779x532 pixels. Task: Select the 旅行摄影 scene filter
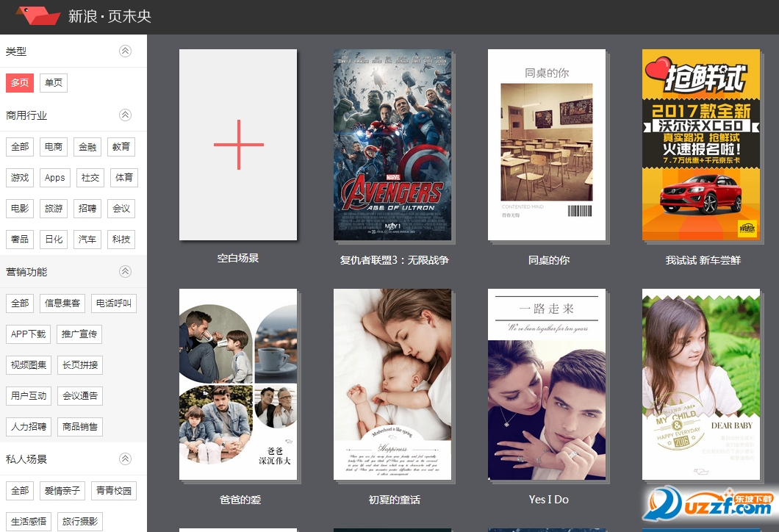[81, 522]
